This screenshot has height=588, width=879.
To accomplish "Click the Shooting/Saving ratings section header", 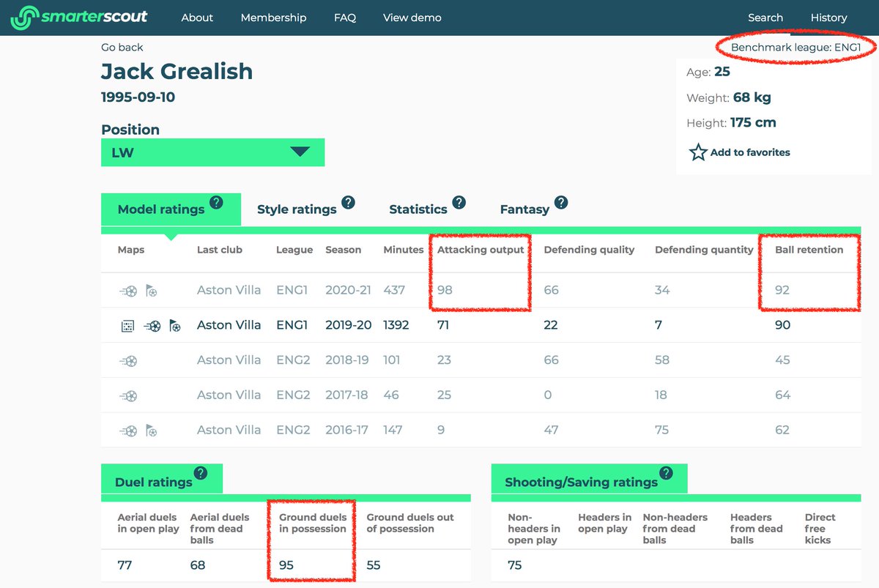I will (x=590, y=480).
